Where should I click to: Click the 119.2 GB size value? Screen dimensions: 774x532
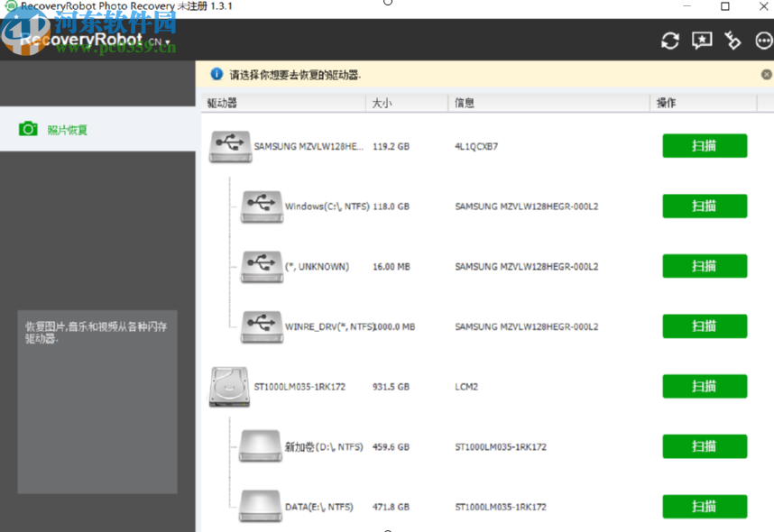coord(391,147)
